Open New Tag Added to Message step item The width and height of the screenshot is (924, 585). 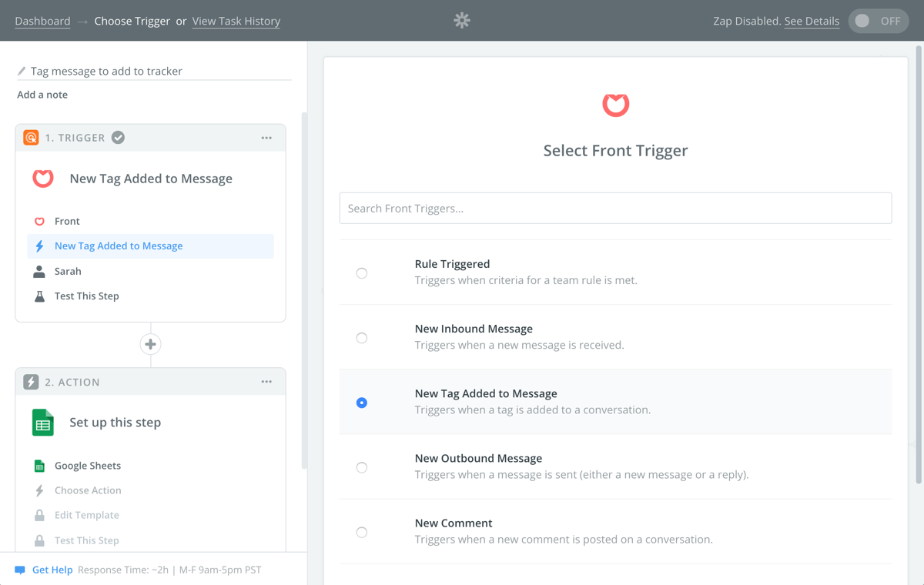(151, 246)
